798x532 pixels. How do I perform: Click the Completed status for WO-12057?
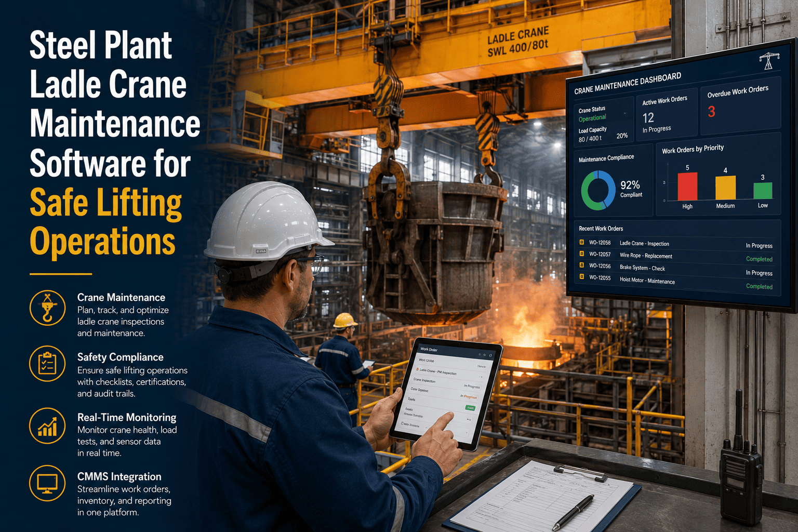(x=759, y=259)
